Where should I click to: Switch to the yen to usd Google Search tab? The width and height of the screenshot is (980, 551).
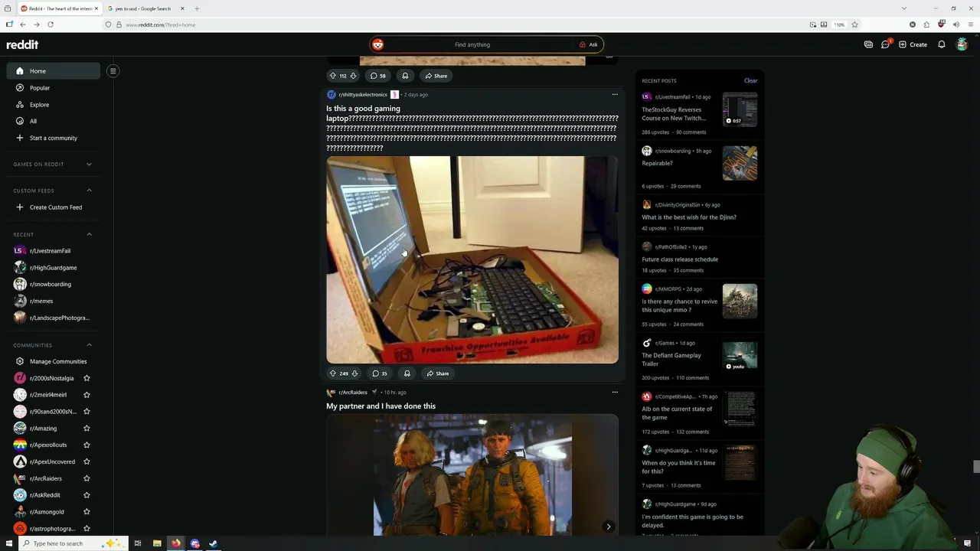click(145, 8)
